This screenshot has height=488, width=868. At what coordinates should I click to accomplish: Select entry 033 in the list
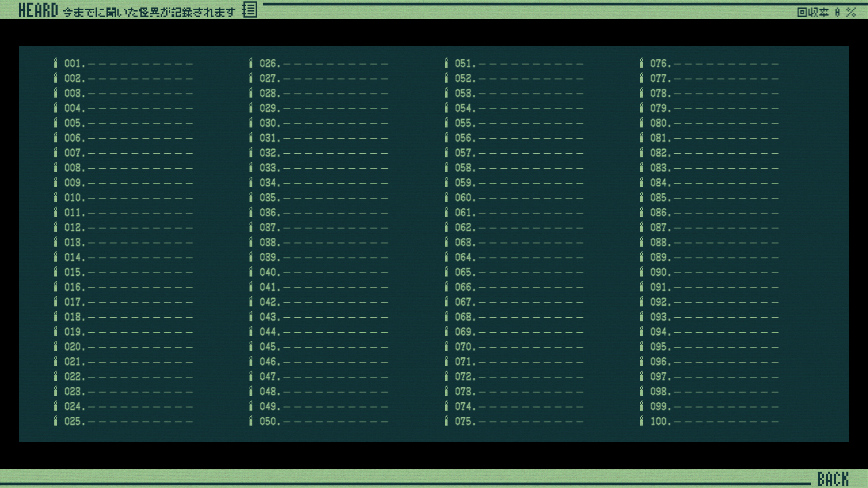click(x=319, y=168)
